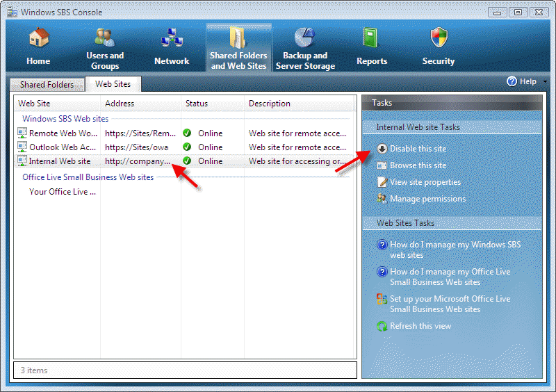This screenshot has height=392, width=556.
Task: Select the Outlook Web Ac... site row
Action: [x=63, y=147]
